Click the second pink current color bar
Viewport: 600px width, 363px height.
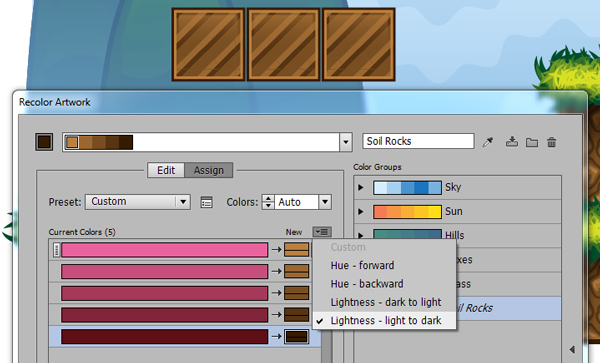coord(165,271)
